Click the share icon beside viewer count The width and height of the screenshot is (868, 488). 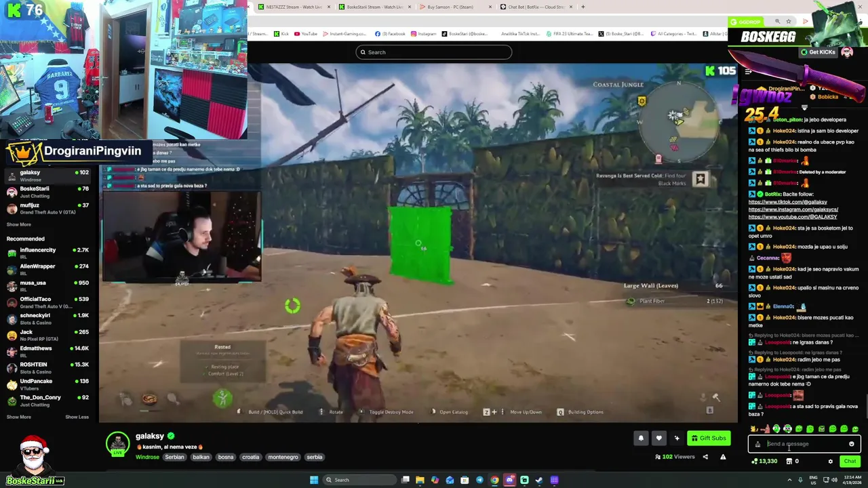pos(705,457)
